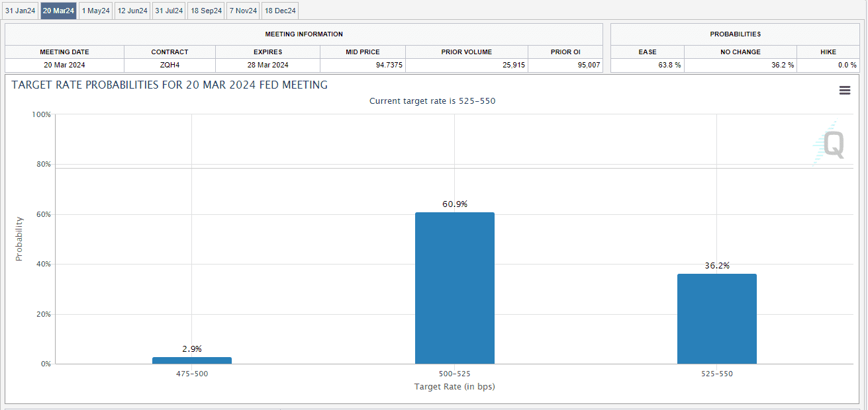Click the Q watermark logo on chart
The width and height of the screenshot is (868, 410).
coord(830,144)
